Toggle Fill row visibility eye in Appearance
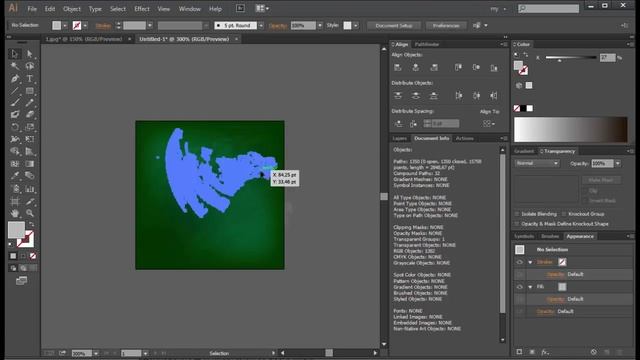 click(x=520, y=287)
